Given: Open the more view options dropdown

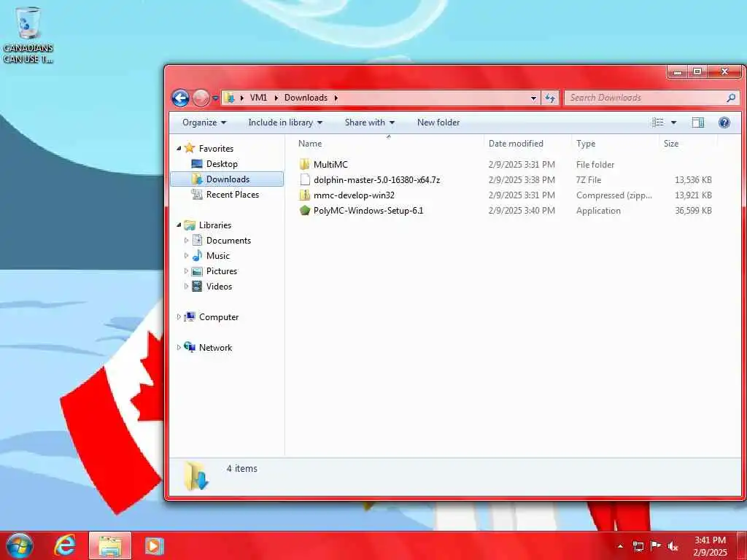Looking at the screenshot, I should [x=673, y=122].
